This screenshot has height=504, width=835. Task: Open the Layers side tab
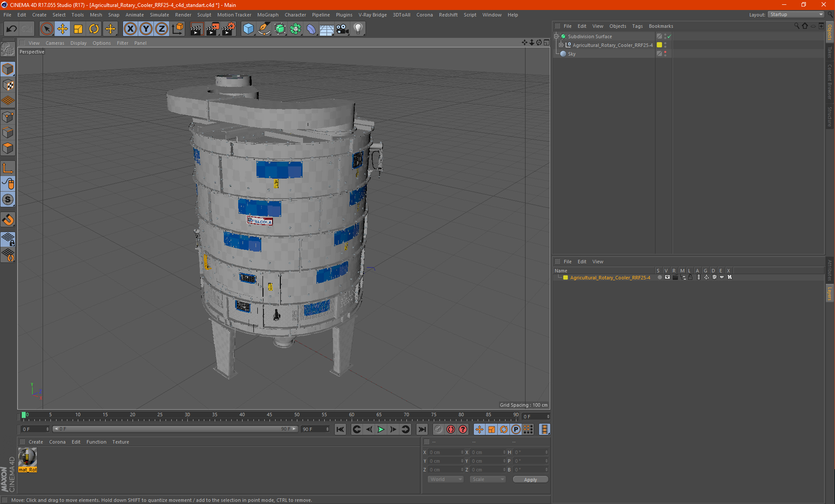point(830,294)
